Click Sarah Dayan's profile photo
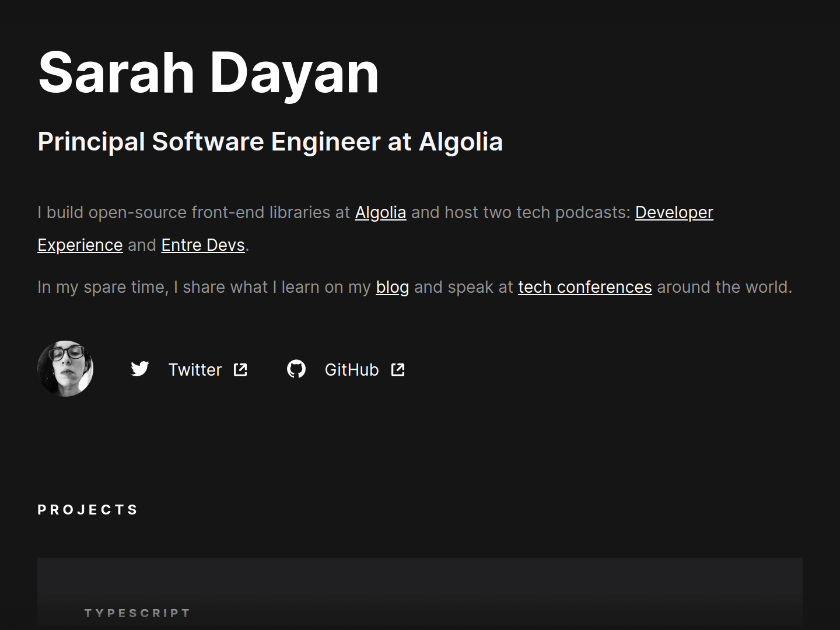This screenshot has width=840, height=630. (65, 369)
